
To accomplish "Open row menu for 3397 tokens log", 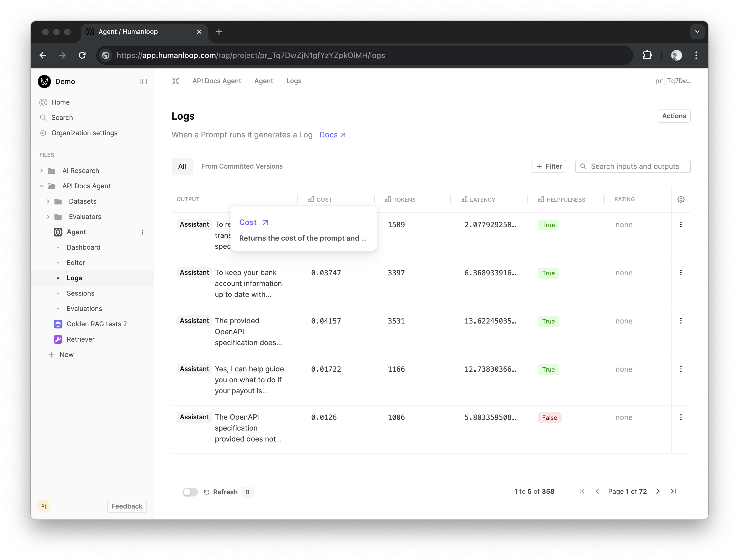I will pyautogui.click(x=681, y=273).
